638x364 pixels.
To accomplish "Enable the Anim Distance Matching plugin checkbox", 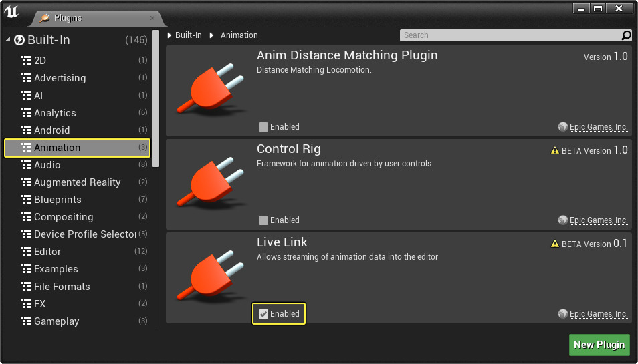I will (x=263, y=127).
